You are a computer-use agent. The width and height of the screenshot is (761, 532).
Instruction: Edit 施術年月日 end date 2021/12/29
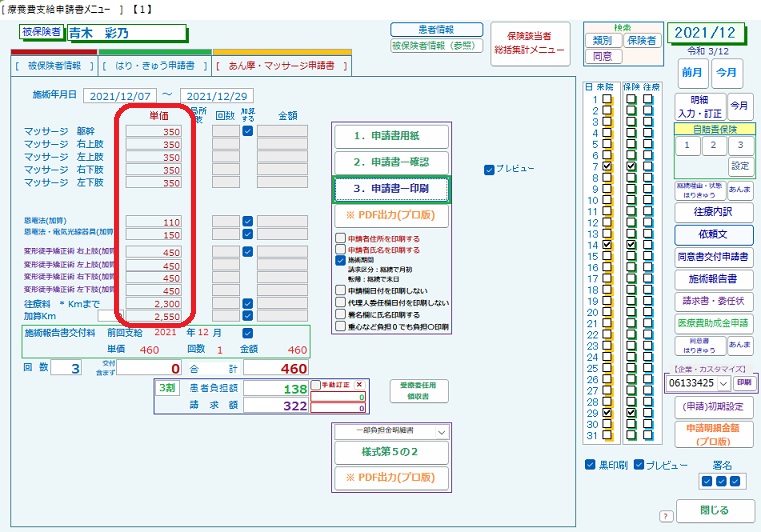216,96
